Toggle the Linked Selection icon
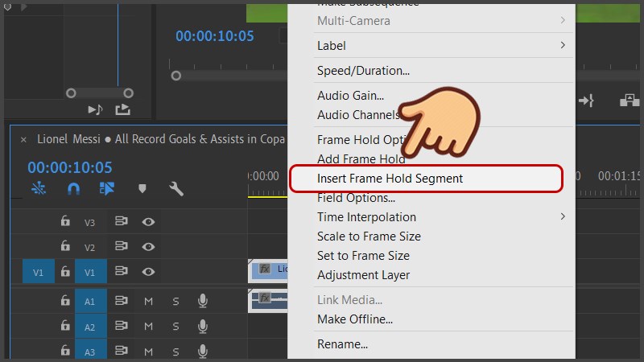Viewport: 644px width, 362px height. [x=107, y=189]
